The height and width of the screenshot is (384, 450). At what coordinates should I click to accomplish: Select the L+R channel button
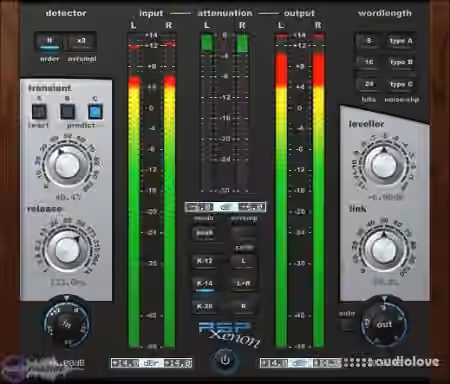click(243, 284)
